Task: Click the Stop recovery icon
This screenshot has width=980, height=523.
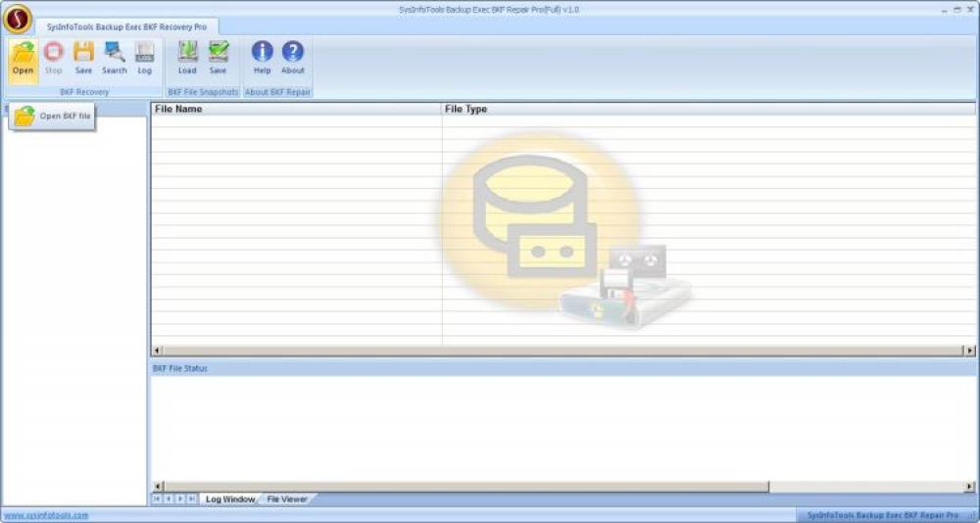Action: point(54,60)
